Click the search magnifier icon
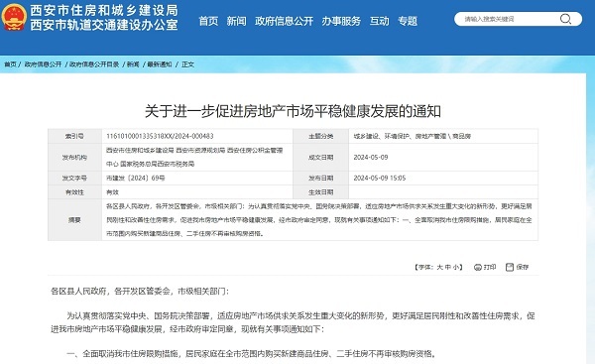 click(x=565, y=19)
